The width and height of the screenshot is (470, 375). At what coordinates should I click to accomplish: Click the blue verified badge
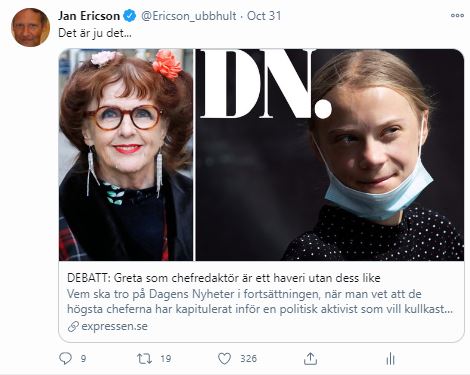(130, 16)
